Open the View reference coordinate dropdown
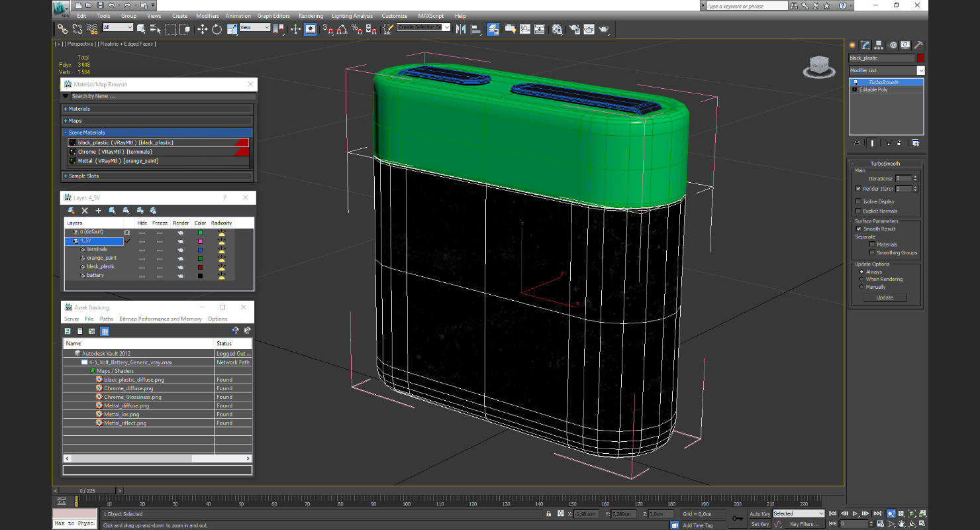Viewport: 980px width, 530px height. (x=255, y=27)
